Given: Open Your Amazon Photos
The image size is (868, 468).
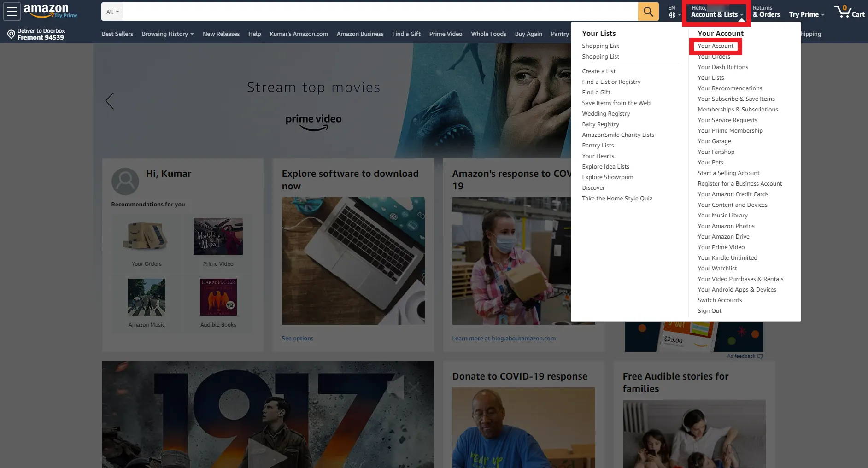Looking at the screenshot, I should [x=726, y=226].
